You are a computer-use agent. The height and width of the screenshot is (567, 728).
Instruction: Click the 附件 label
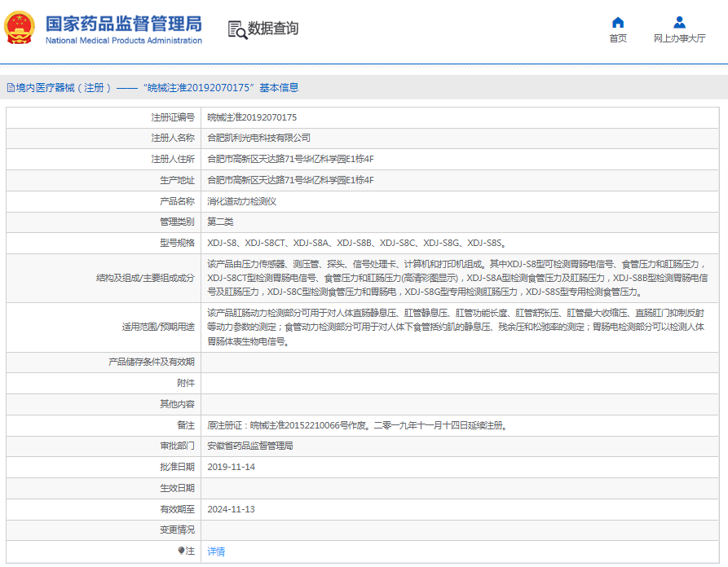point(186,383)
